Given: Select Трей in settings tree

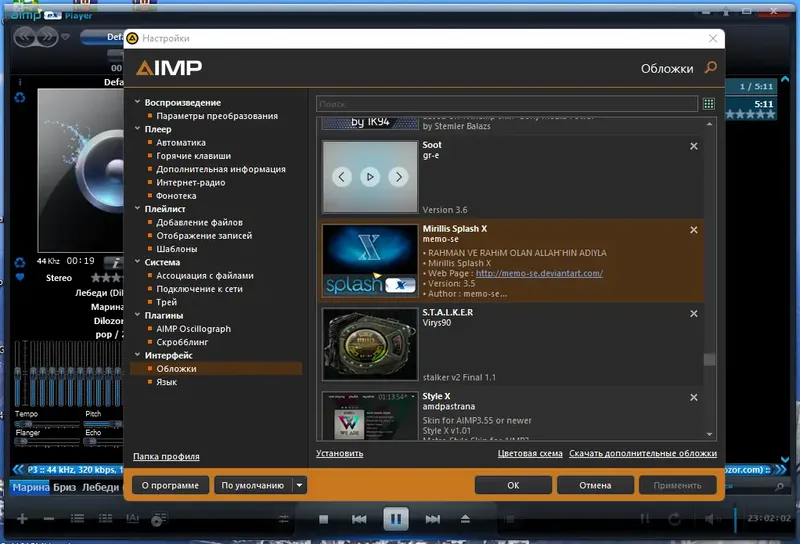Looking at the screenshot, I should (166, 302).
